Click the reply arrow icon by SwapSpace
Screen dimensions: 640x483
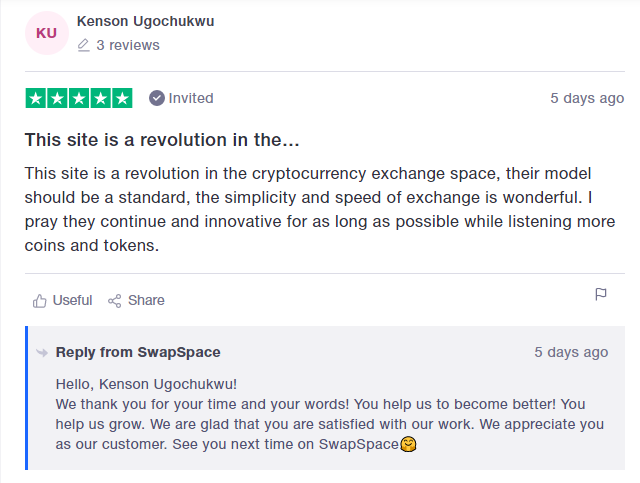pyautogui.click(x=42, y=352)
